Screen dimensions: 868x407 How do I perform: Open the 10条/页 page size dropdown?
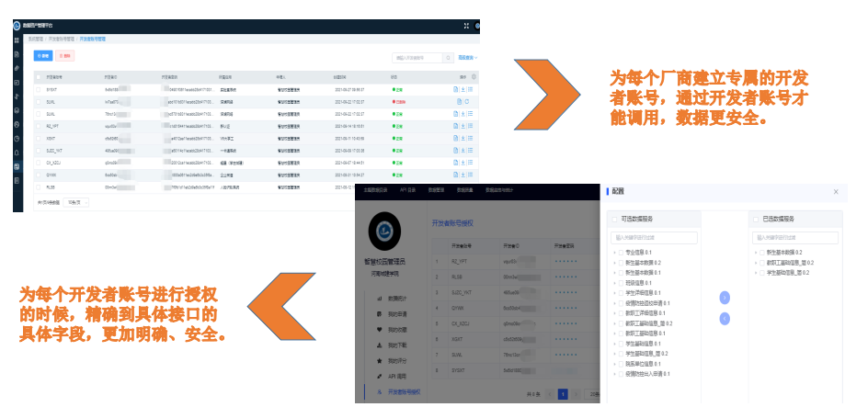pyautogui.click(x=76, y=200)
